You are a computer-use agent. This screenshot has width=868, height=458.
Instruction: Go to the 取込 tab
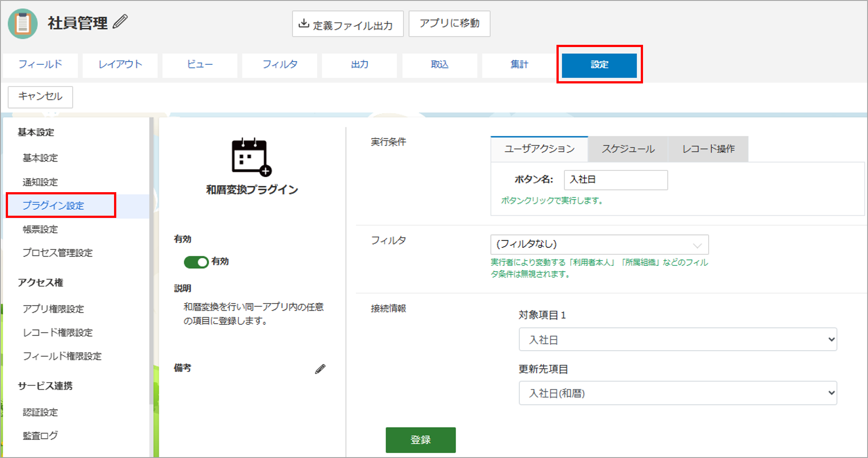pos(440,65)
